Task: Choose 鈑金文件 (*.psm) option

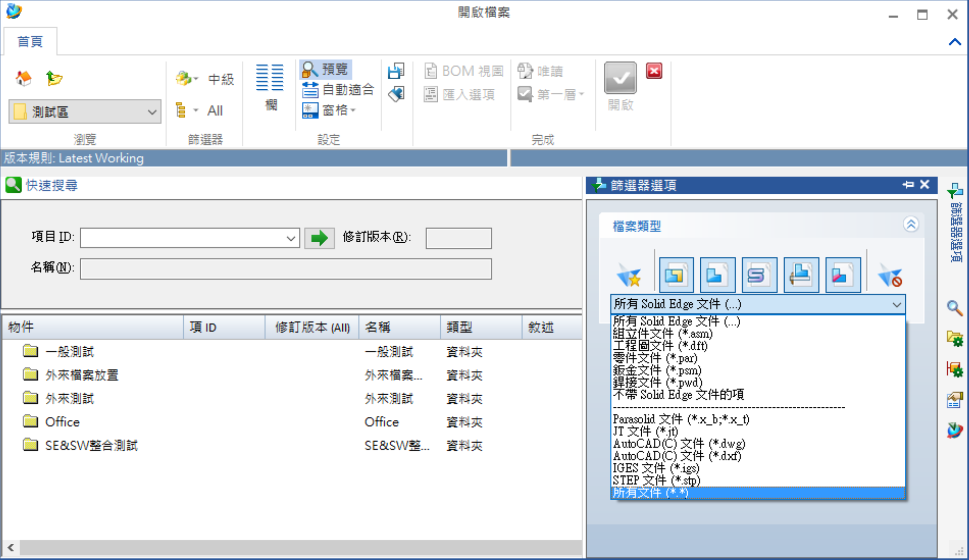Action: point(758,371)
